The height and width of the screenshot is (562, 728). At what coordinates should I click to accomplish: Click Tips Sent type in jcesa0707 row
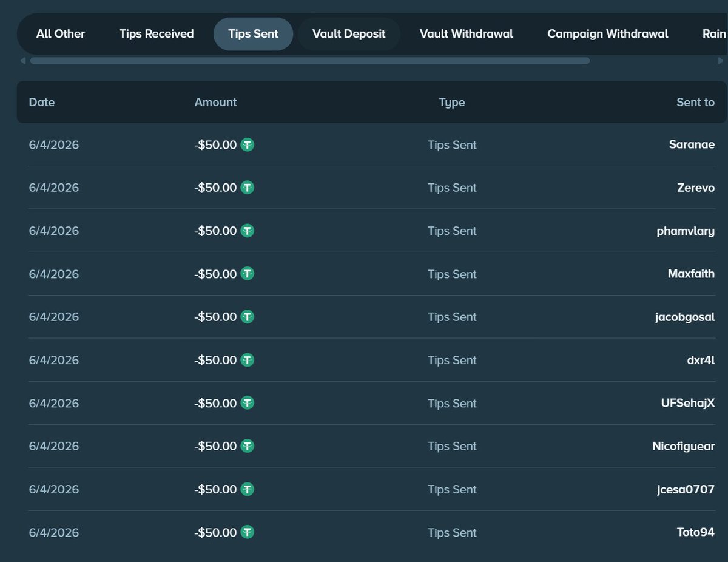pyautogui.click(x=452, y=489)
